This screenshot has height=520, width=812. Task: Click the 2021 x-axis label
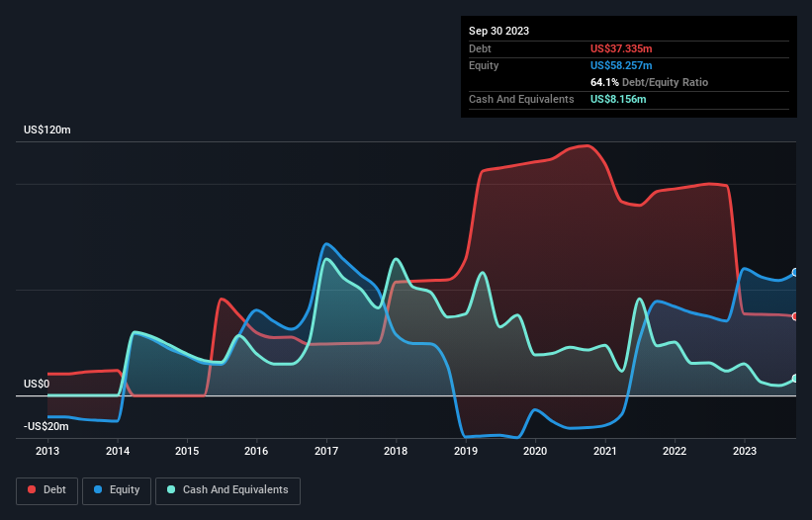click(605, 451)
